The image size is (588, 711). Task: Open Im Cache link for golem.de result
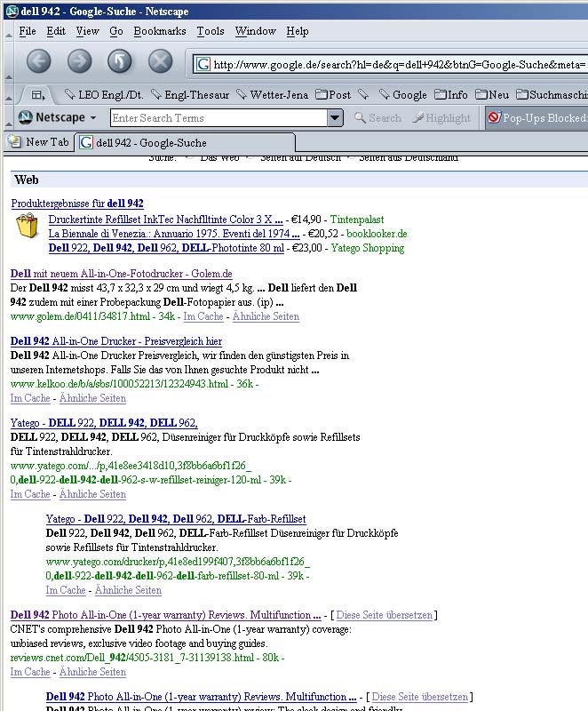tap(203, 316)
